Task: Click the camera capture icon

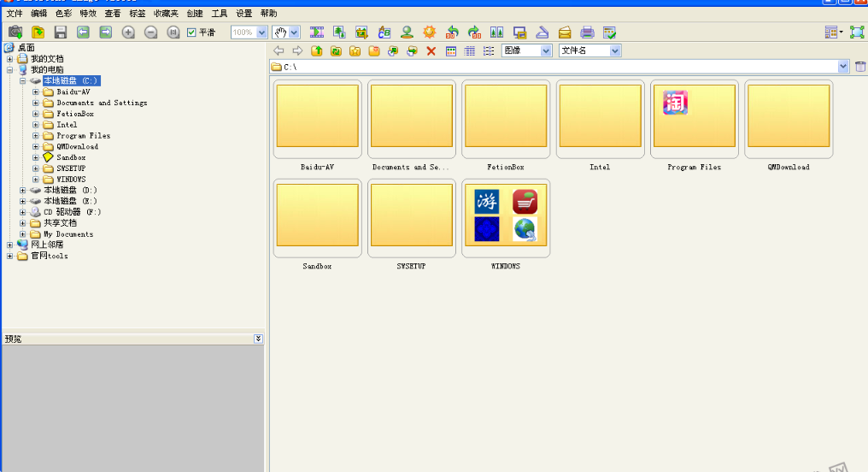Action: 15,32
